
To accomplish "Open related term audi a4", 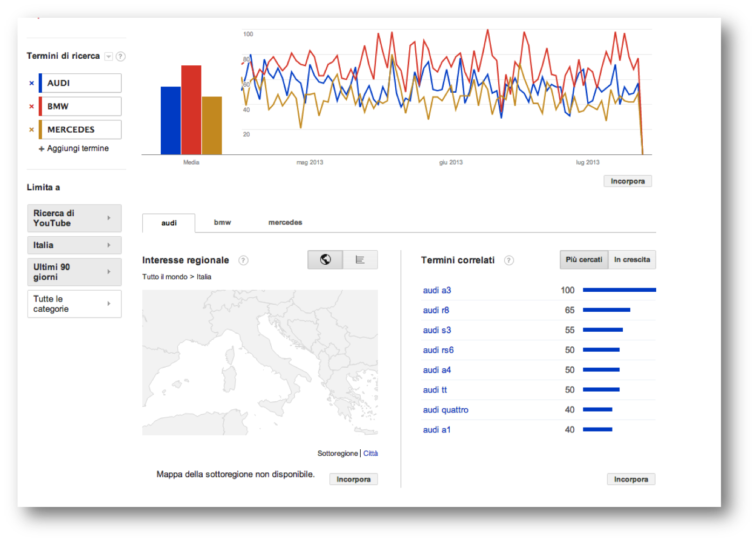I will click(437, 370).
